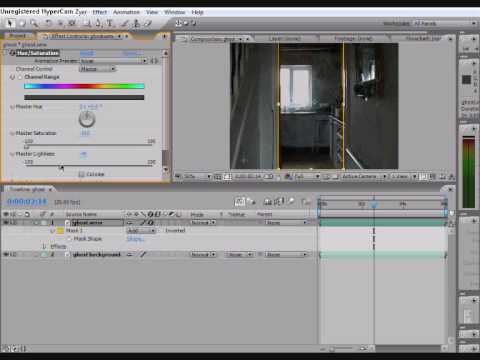Screen dimensions: 480x360
Task: Select the Pen tool
Action: coord(98,23)
